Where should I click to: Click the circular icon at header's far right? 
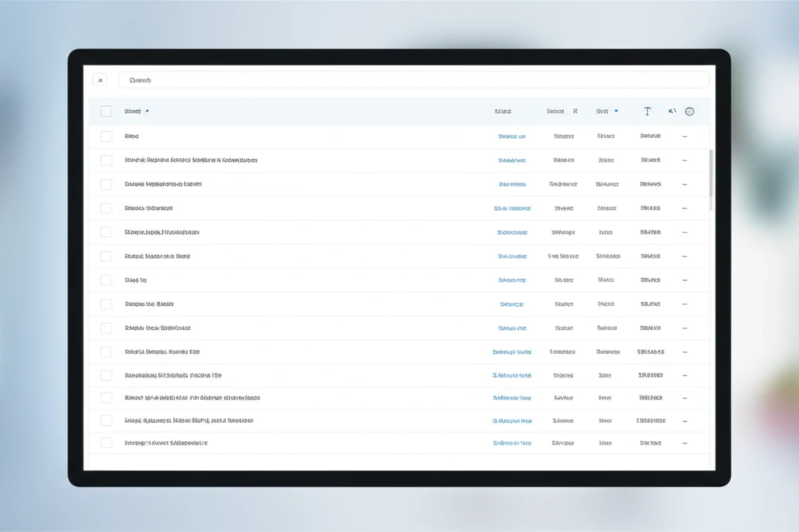tap(690, 112)
